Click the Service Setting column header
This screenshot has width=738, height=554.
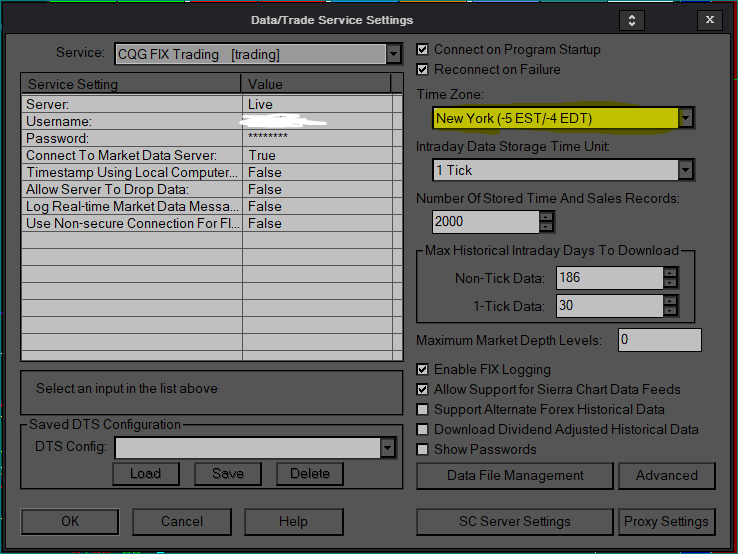click(132, 84)
